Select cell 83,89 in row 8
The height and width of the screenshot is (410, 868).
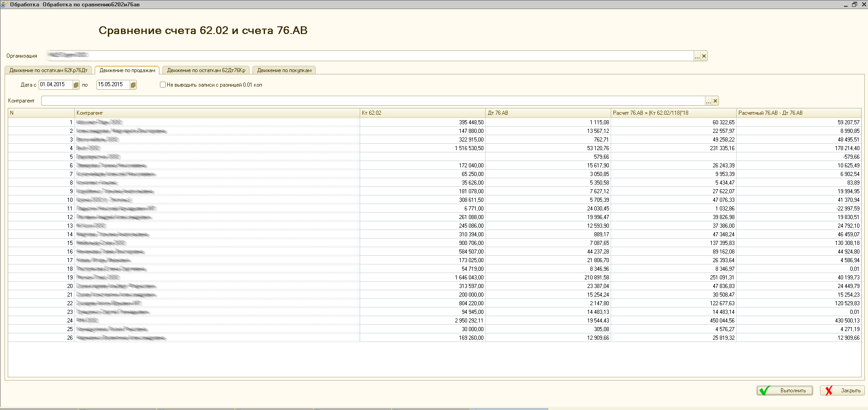tap(799, 183)
